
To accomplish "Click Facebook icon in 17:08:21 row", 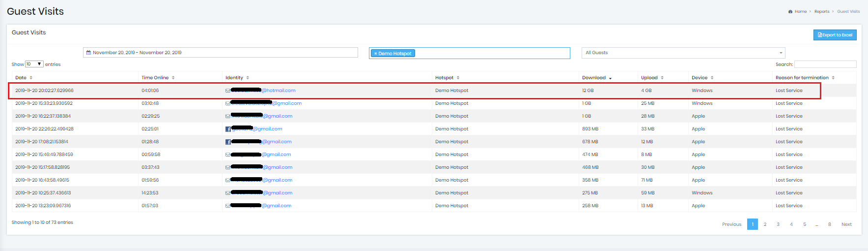I will coord(228,142).
